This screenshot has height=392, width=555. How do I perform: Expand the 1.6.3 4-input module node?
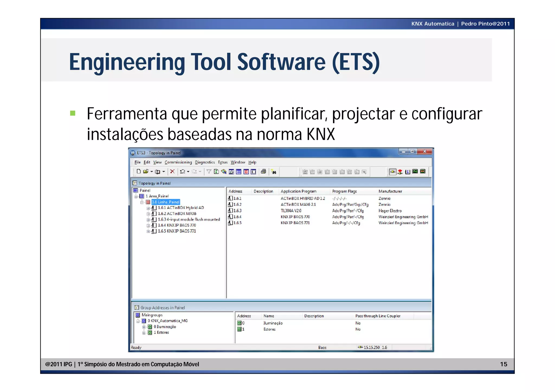point(148,220)
